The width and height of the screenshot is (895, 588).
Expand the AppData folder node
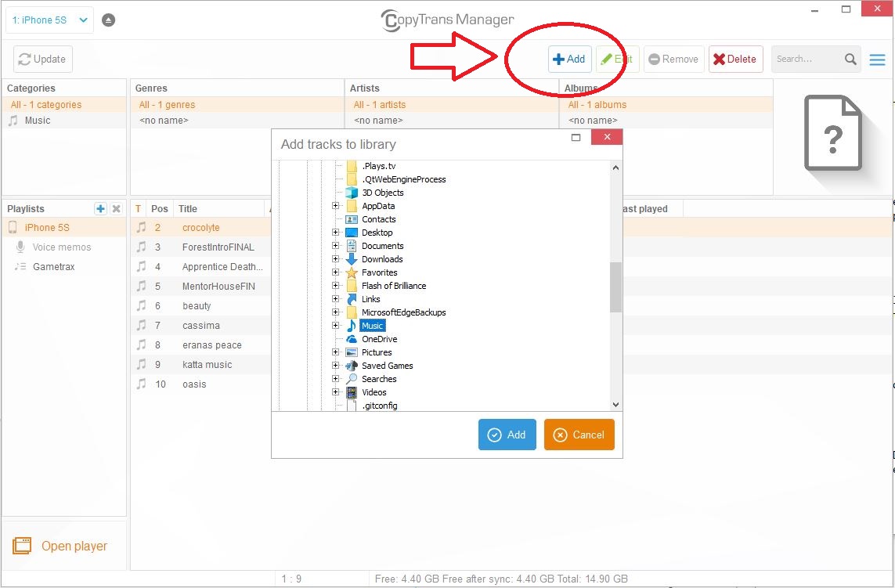pyautogui.click(x=336, y=206)
